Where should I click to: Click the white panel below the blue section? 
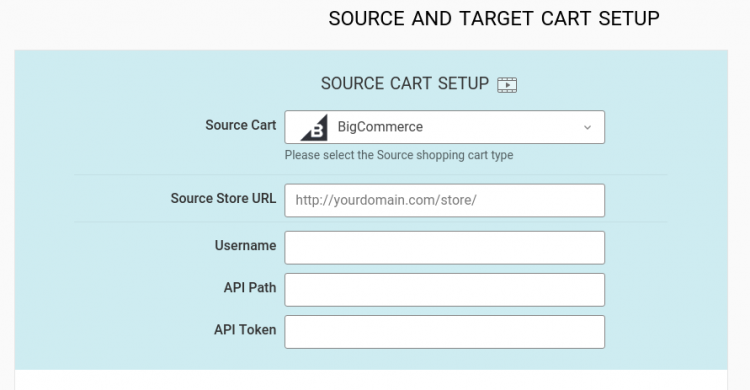(x=371, y=380)
